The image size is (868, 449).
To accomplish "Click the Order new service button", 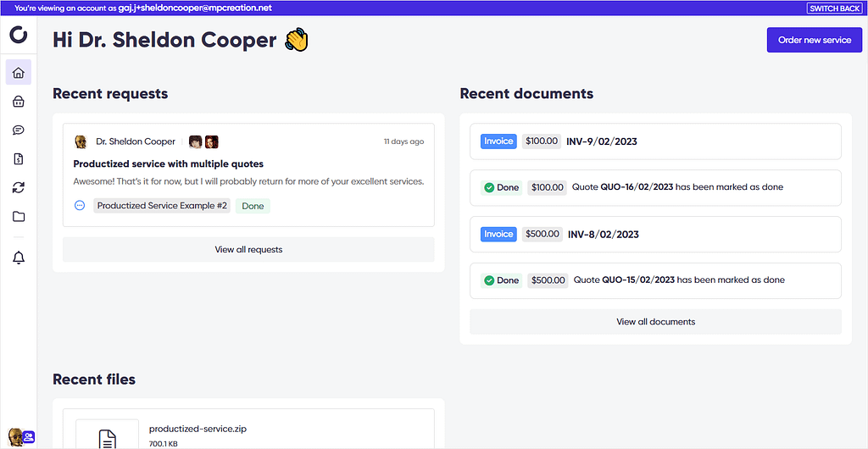I will coord(815,40).
